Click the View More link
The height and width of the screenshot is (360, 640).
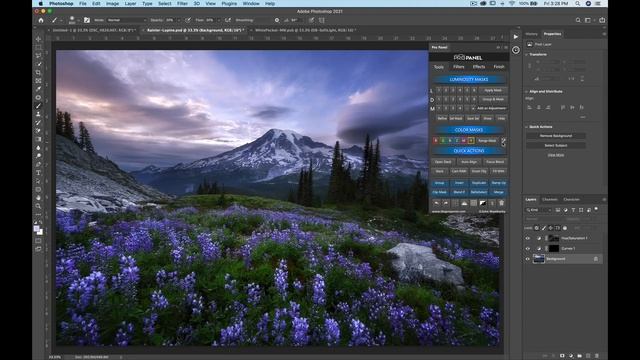point(556,156)
